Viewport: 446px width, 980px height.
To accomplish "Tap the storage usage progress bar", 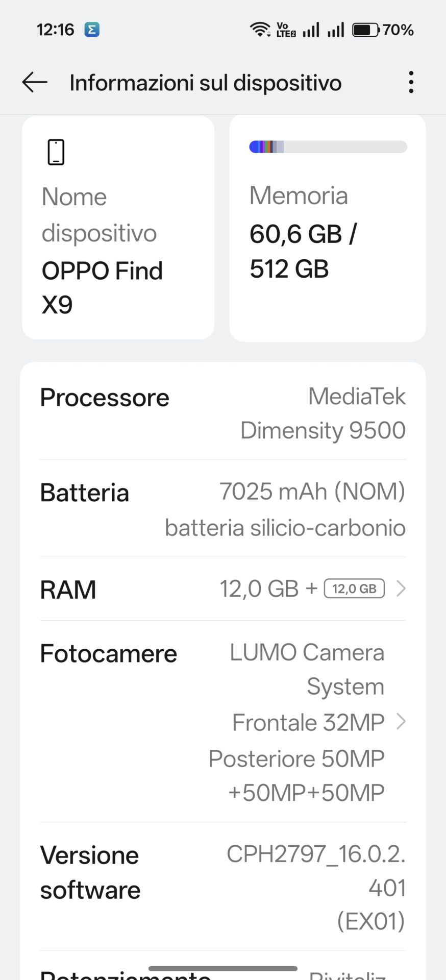I will point(328,147).
